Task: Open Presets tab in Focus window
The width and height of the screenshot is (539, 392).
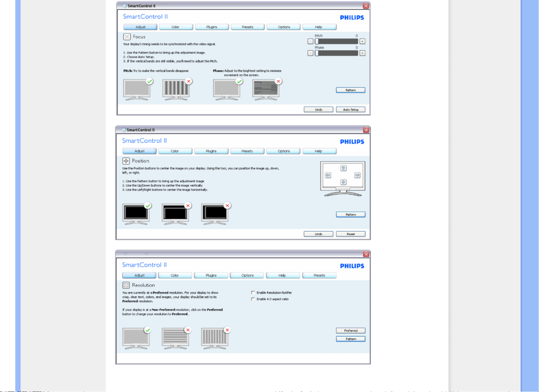Action: [248, 27]
